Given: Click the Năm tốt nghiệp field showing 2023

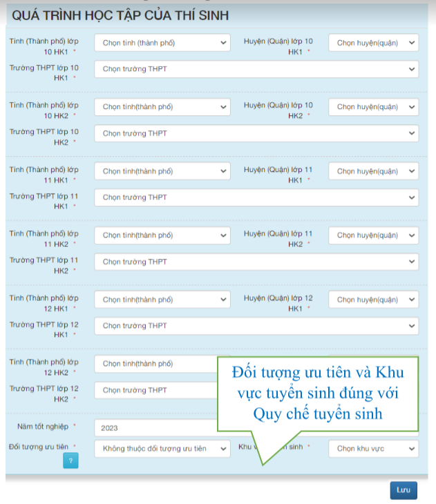Looking at the screenshot, I should [156, 428].
